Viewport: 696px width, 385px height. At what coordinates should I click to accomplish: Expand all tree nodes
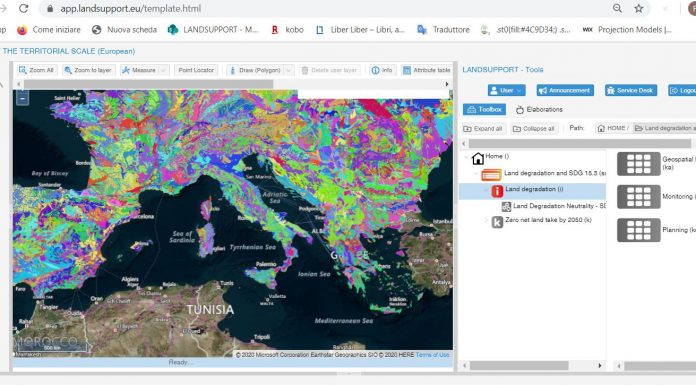(x=483, y=128)
